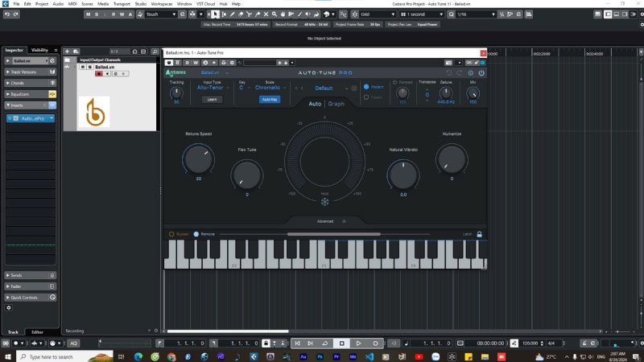Open the Key C dropdown

coord(244,88)
